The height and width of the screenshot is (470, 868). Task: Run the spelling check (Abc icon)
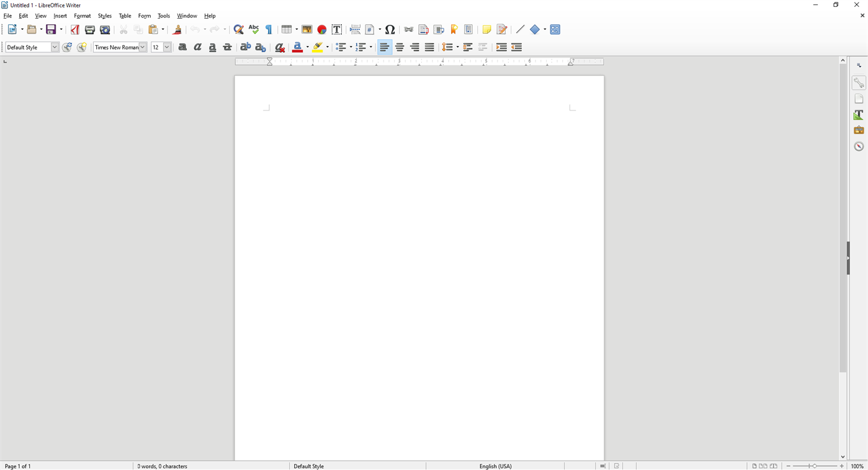click(x=254, y=29)
